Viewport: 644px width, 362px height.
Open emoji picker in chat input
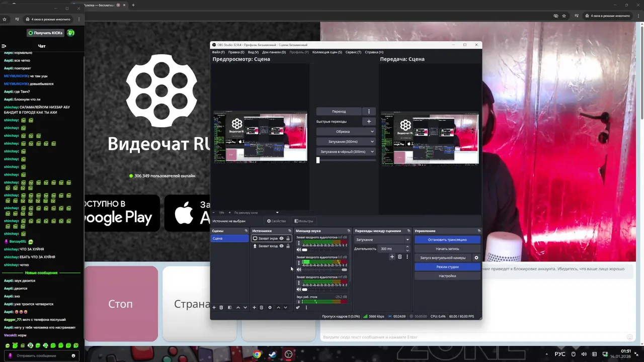73,355
